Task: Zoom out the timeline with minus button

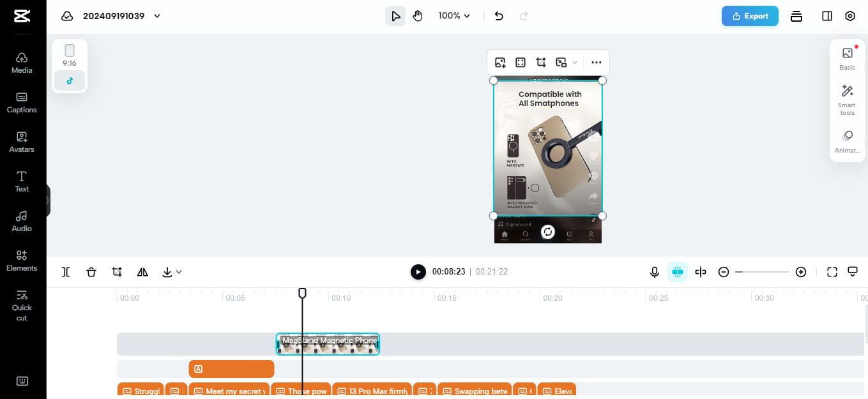Action: [724, 272]
